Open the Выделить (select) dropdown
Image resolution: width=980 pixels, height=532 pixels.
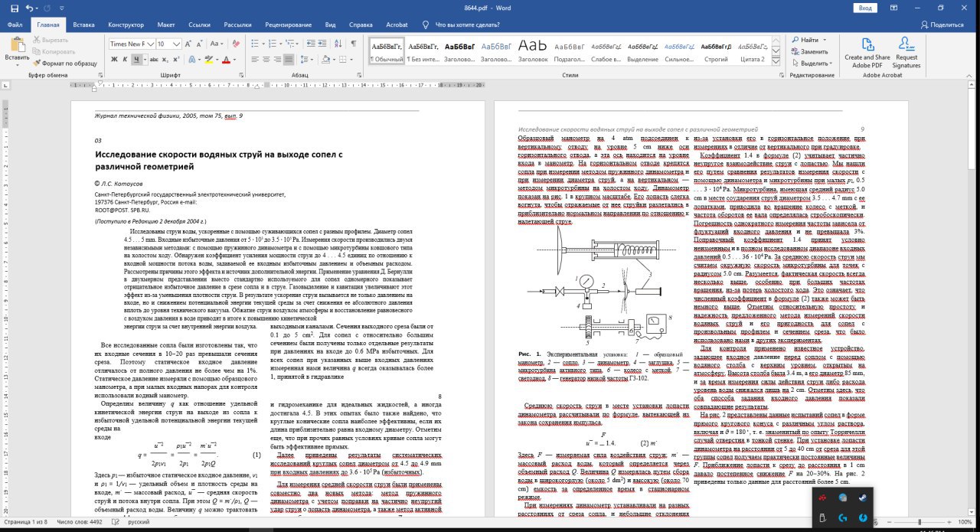tap(812, 63)
